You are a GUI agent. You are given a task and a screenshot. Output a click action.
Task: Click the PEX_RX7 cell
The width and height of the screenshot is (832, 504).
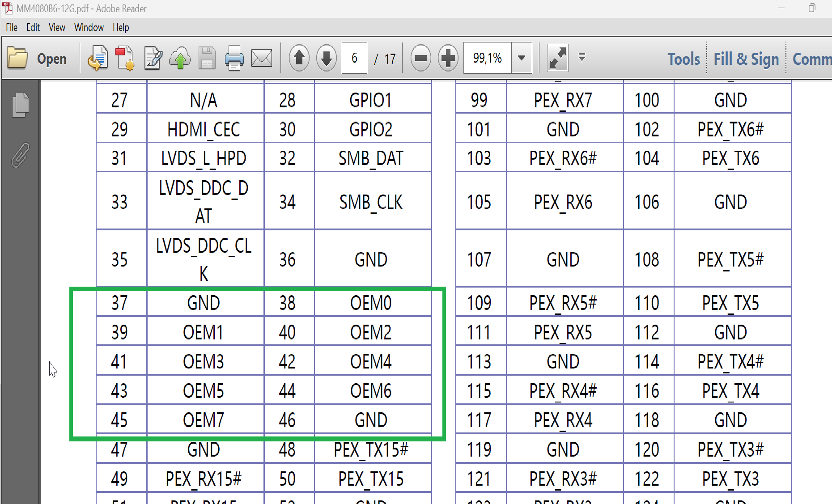click(565, 99)
